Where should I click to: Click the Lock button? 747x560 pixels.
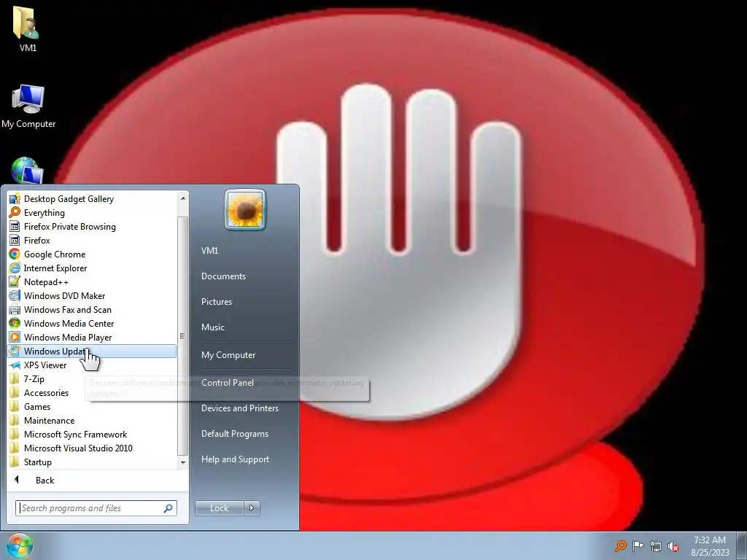tap(219, 508)
